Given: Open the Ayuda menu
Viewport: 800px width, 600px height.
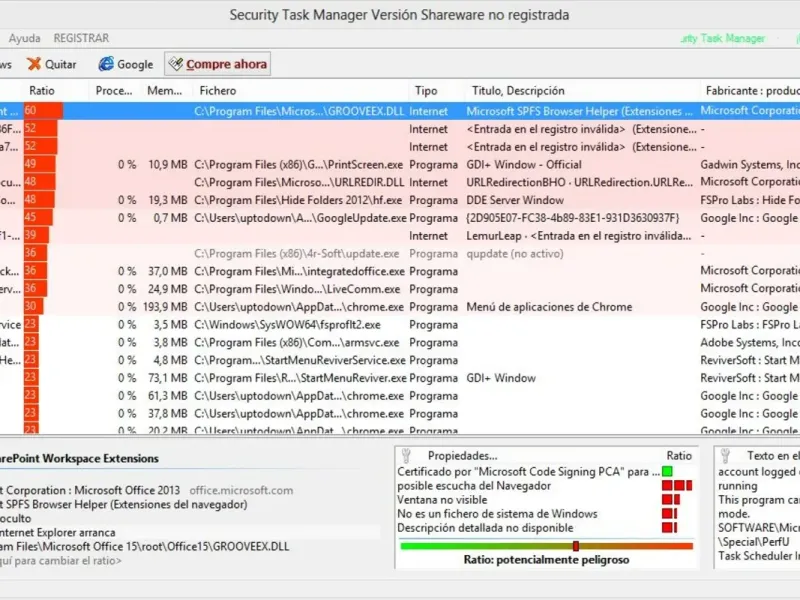Looking at the screenshot, I should click(x=24, y=38).
